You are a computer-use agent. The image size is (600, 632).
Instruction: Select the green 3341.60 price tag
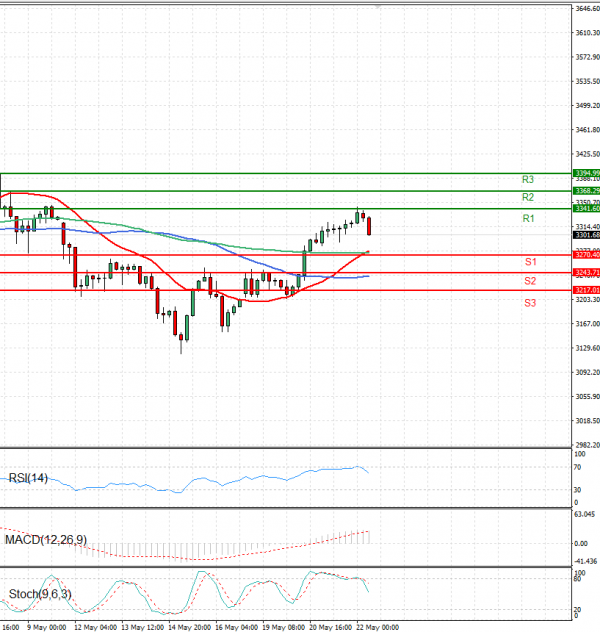coord(585,209)
